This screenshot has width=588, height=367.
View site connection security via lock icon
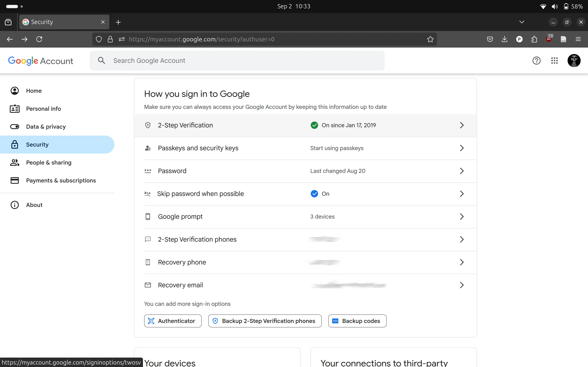tap(110, 39)
